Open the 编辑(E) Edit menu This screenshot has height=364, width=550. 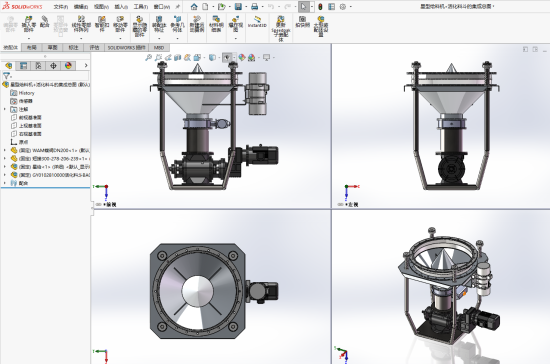click(x=81, y=7)
